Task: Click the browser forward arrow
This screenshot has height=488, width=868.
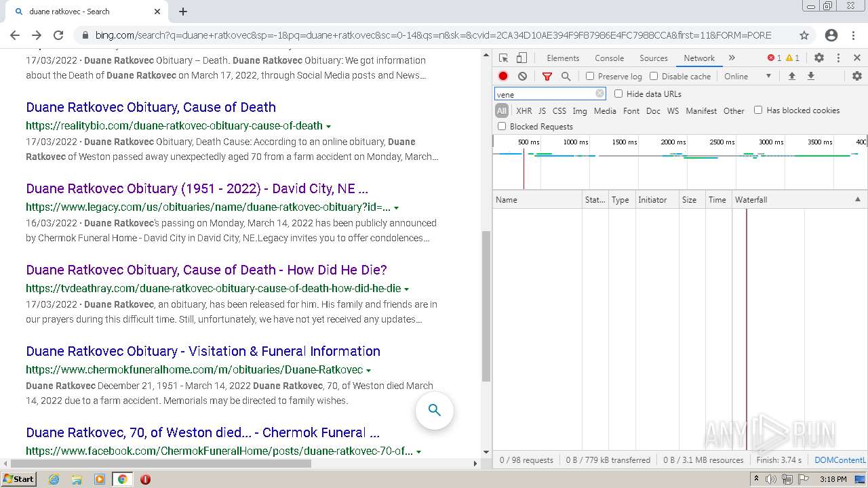Action: pyautogui.click(x=37, y=35)
